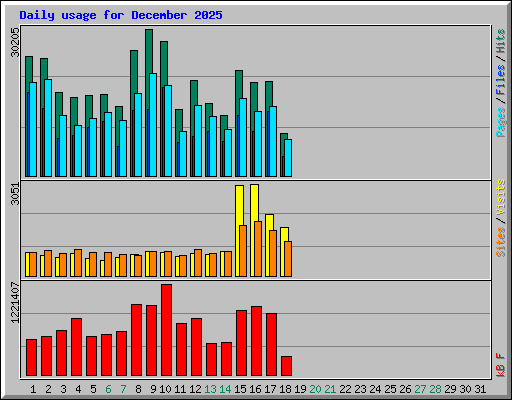The height and width of the screenshot is (400, 512).
Task: Click the orange sites bar for day 17
Action: coord(273,253)
